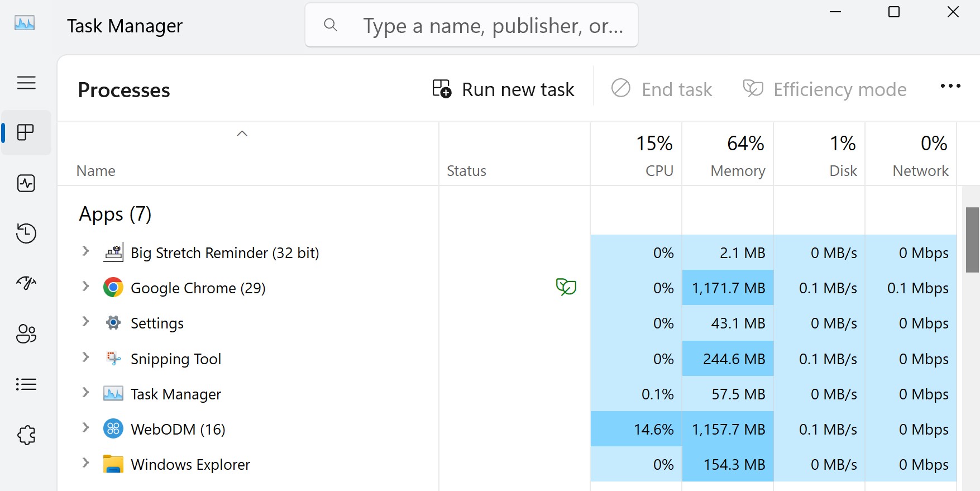Click the vertical scrollbar thumb
The height and width of the screenshot is (491, 980).
pyautogui.click(x=972, y=239)
